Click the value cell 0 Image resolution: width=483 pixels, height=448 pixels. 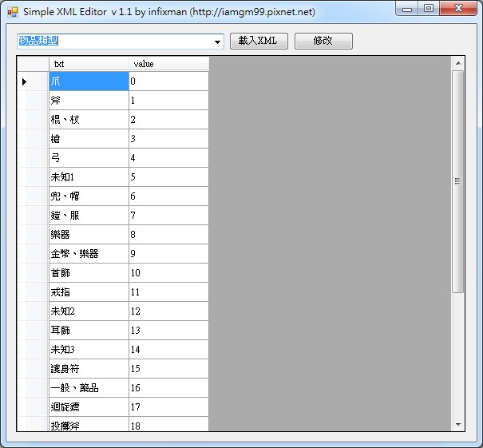tap(168, 81)
